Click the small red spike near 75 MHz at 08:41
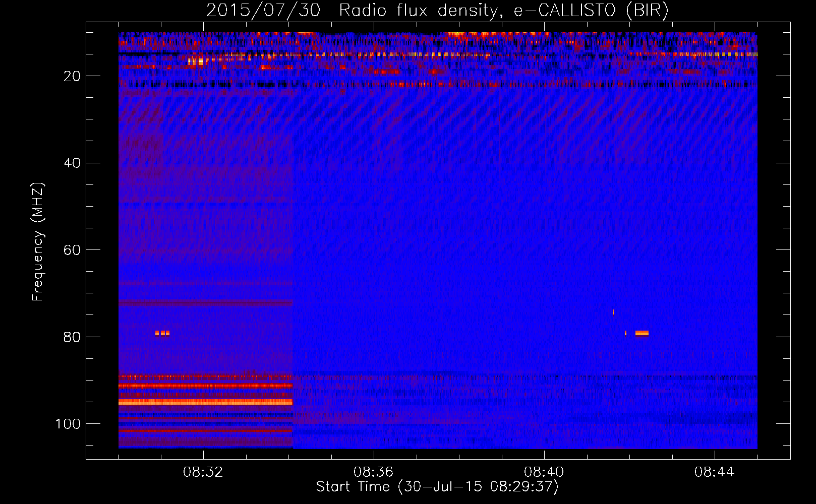This screenshot has width=816, height=504. coord(613,312)
